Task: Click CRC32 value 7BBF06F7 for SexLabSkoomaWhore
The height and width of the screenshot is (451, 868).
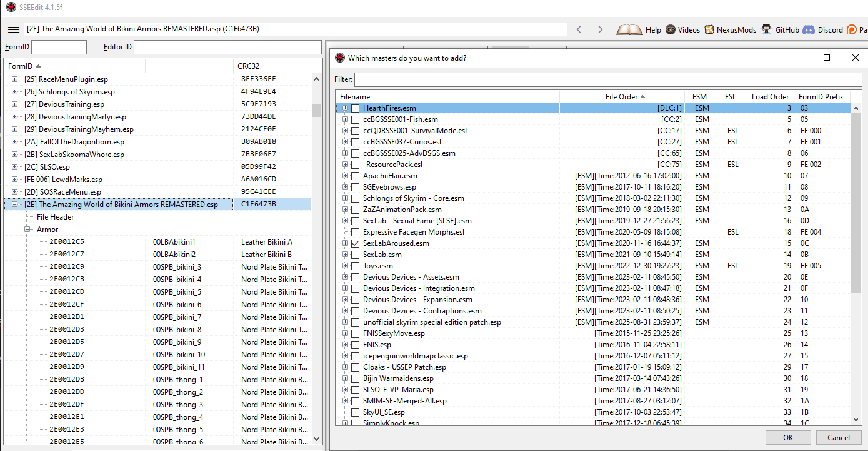Action: click(x=259, y=155)
